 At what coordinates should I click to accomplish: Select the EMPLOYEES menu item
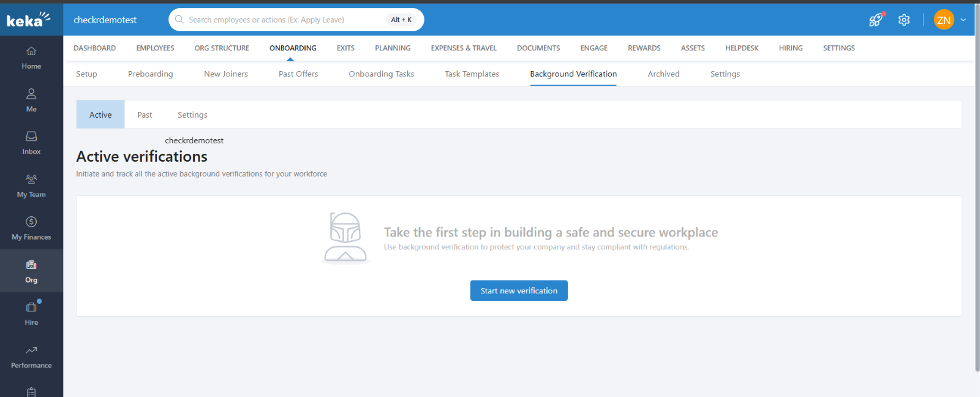tap(155, 48)
